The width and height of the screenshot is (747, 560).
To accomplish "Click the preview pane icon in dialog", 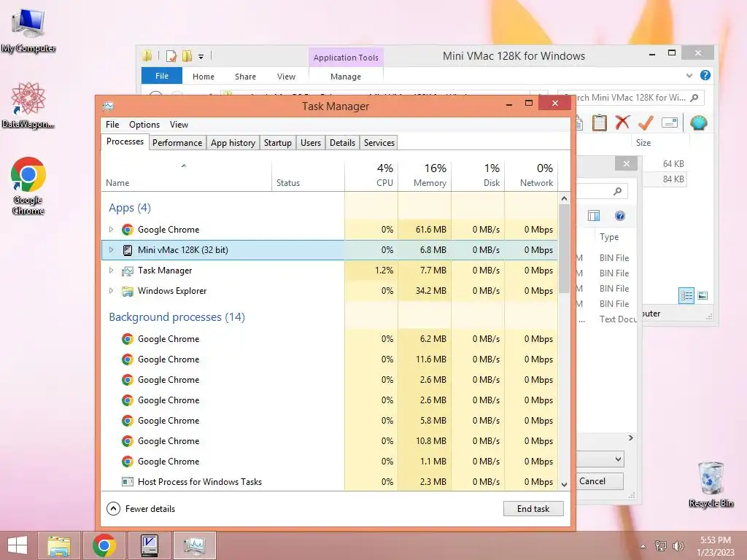I will click(594, 216).
